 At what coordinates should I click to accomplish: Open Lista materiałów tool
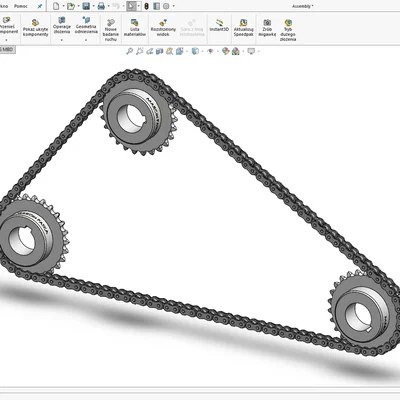135,27
